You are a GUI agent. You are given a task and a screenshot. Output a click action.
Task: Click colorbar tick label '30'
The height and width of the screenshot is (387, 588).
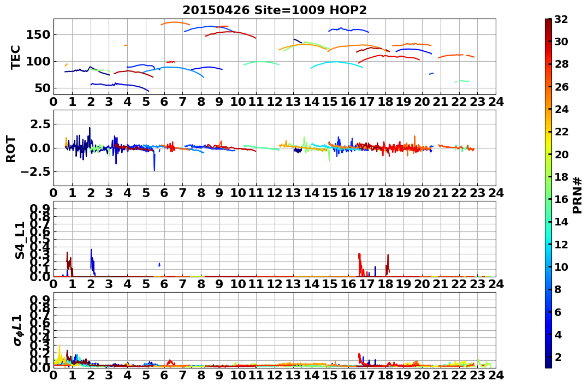tap(561, 41)
